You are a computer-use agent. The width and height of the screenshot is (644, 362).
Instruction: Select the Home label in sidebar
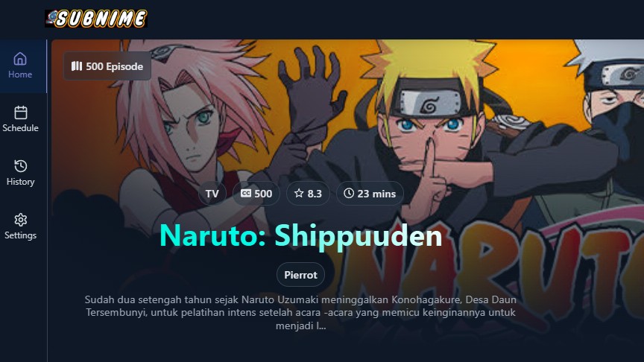point(20,74)
